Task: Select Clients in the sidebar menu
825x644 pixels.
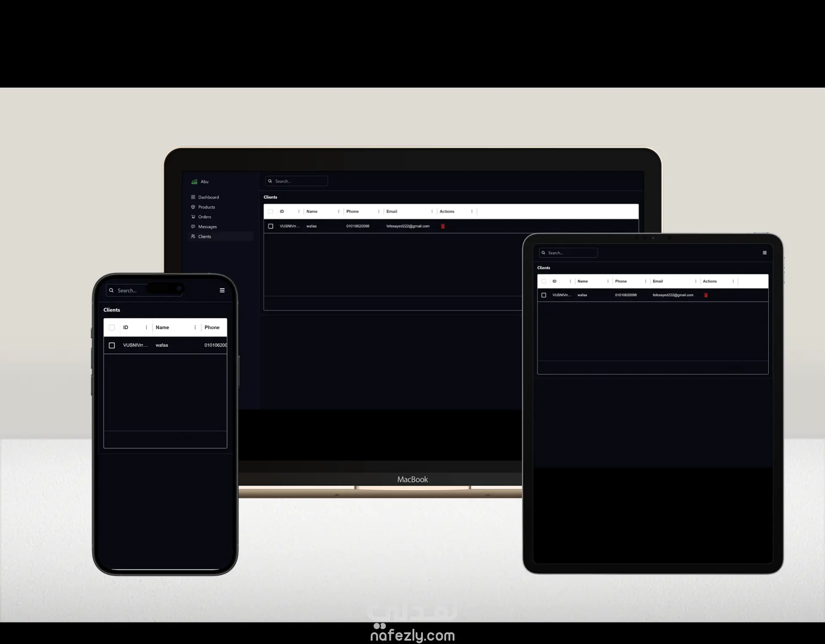Action: pos(205,237)
